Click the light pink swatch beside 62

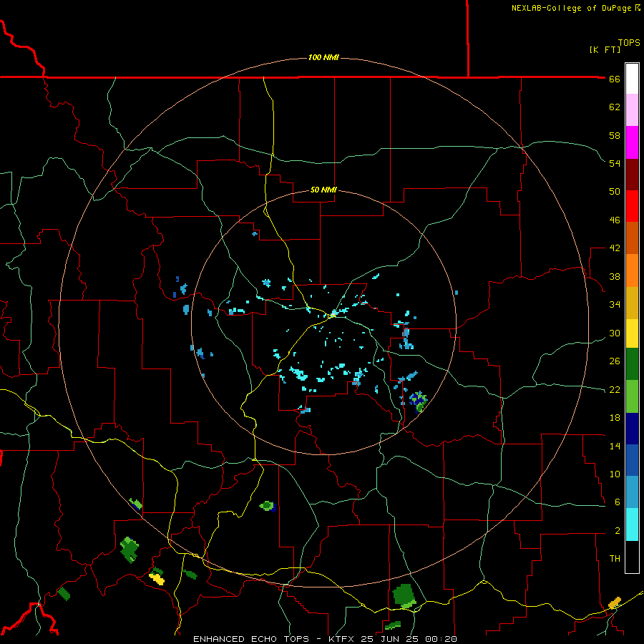tap(632, 110)
